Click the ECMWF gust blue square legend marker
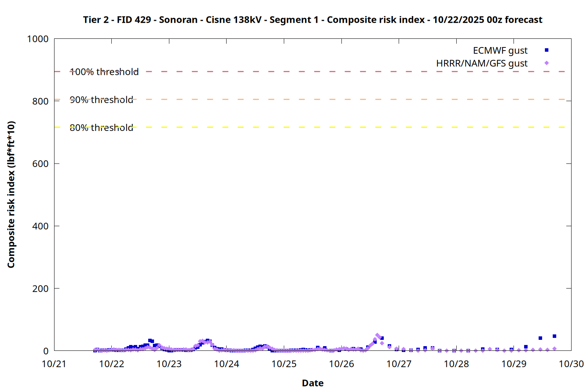 (546, 50)
